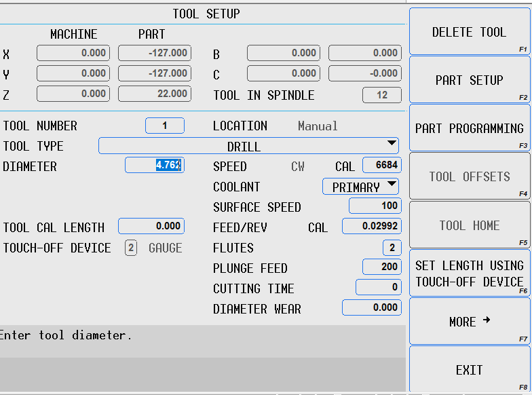Edit the SURFACE SPEED field

(375, 206)
